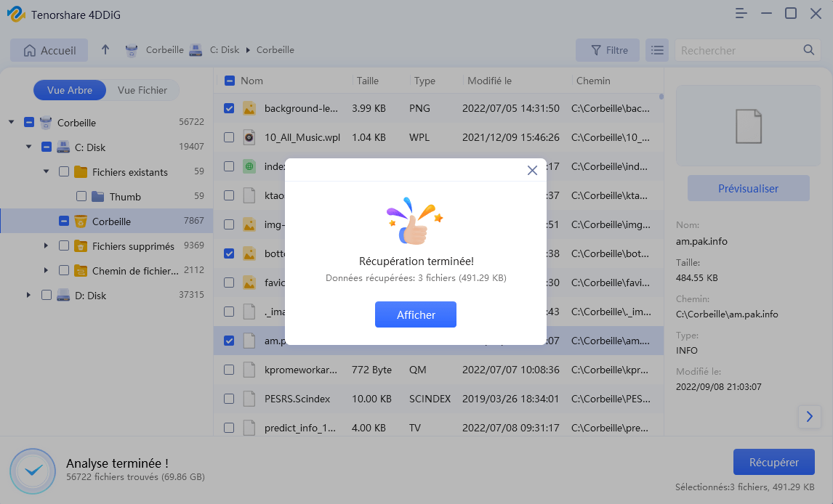This screenshot has height=504, width=833.
Task: Click the PESRS.Scindex file icon
Action: pyautogui.click(x=249, y=399)
